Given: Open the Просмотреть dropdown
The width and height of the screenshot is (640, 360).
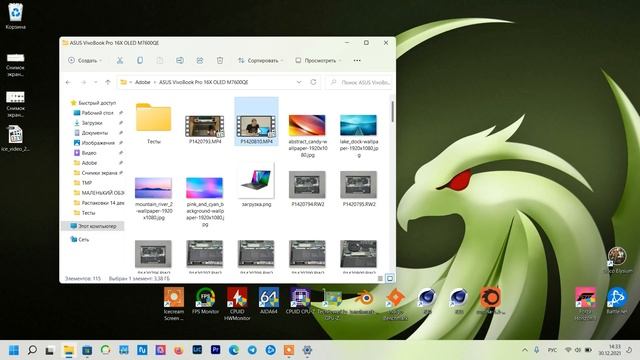Looking at the screenshot, I should [x=318, y=60].
